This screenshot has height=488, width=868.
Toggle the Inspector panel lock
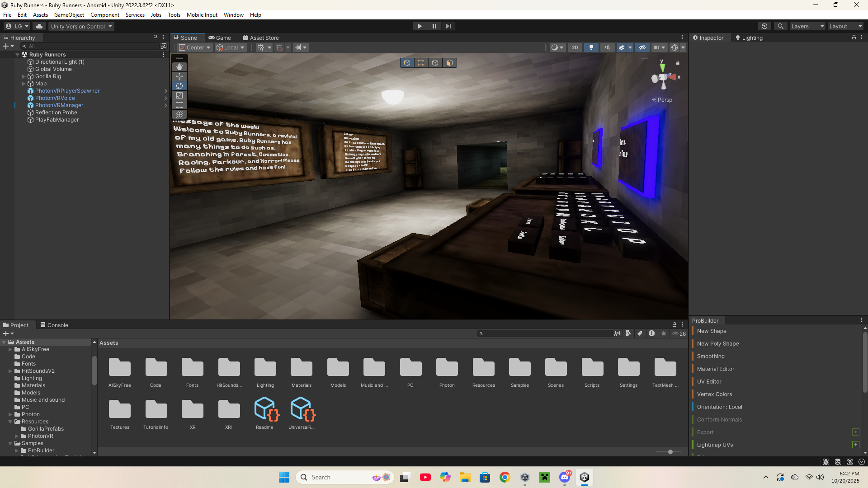point(854,38)
